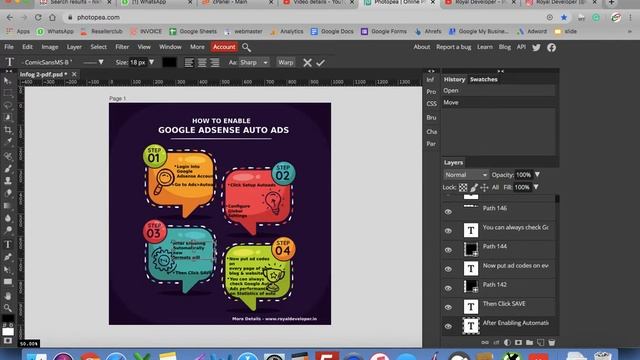Select the Brush tool
640x360 pixels.
pos(7,169)
